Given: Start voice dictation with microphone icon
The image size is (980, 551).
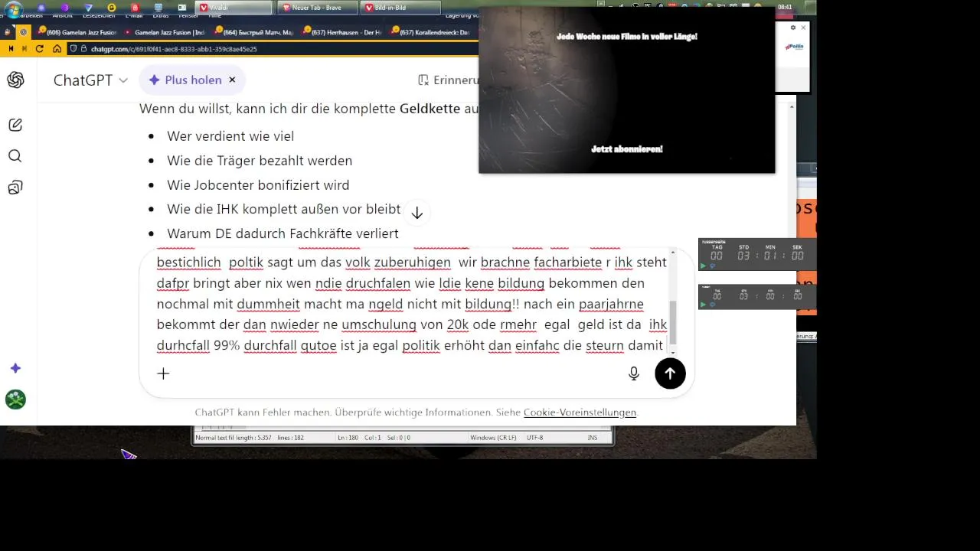Looking at the screenshot, I should click(634, 373).
